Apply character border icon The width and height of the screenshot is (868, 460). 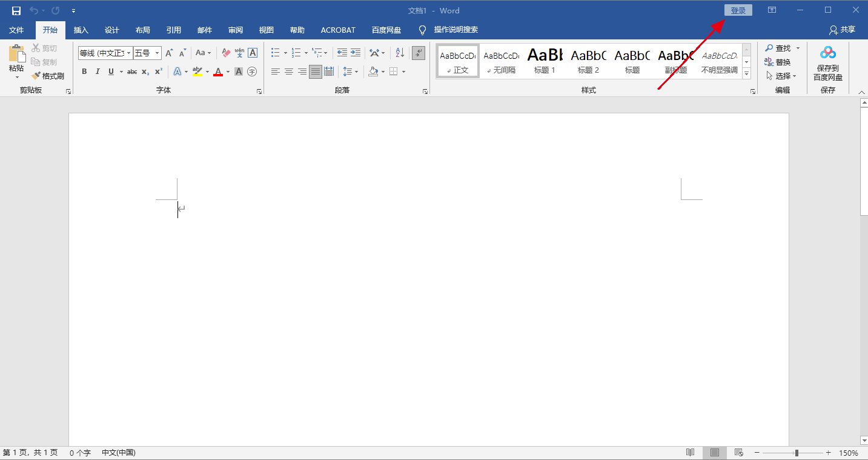(x=253, y=53)
